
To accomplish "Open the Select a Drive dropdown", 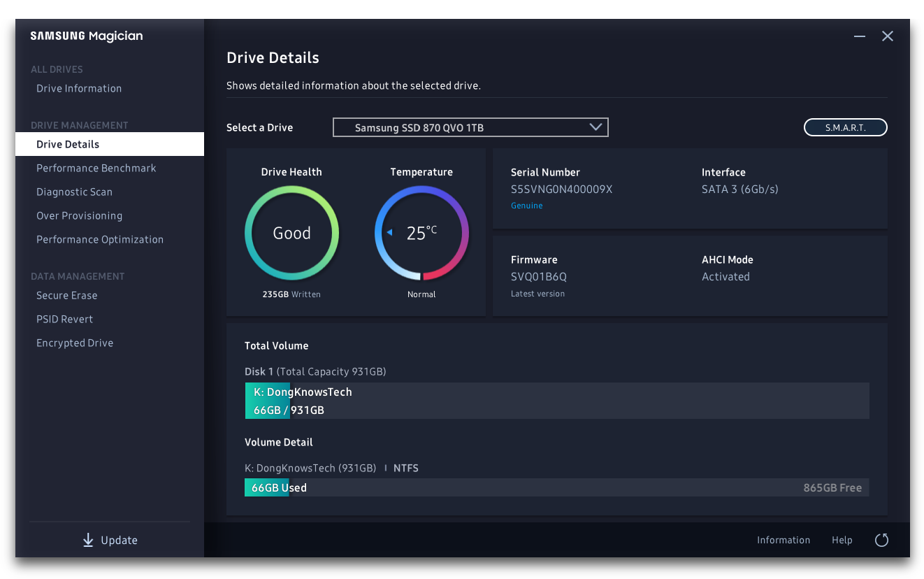I will point(470,127).
